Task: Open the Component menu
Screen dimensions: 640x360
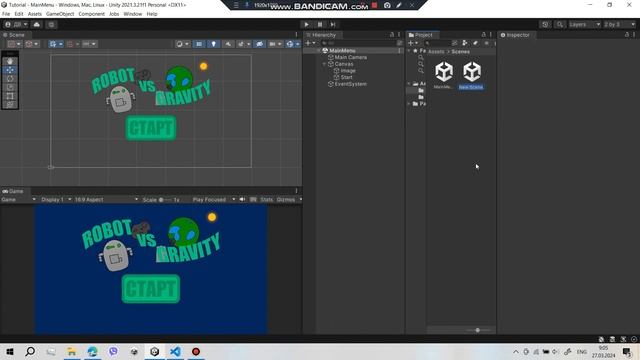Action: pyautogui.click(x=91, y=14)
